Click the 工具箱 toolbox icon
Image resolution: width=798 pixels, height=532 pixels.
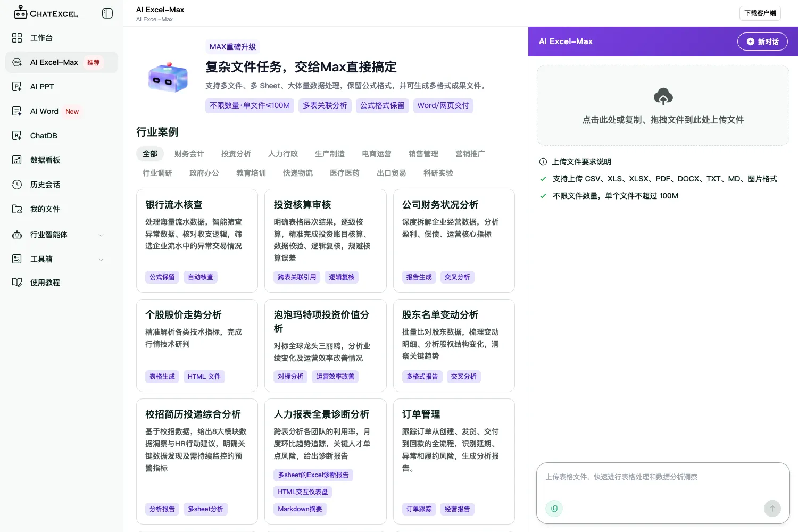[x=17, y=259]
